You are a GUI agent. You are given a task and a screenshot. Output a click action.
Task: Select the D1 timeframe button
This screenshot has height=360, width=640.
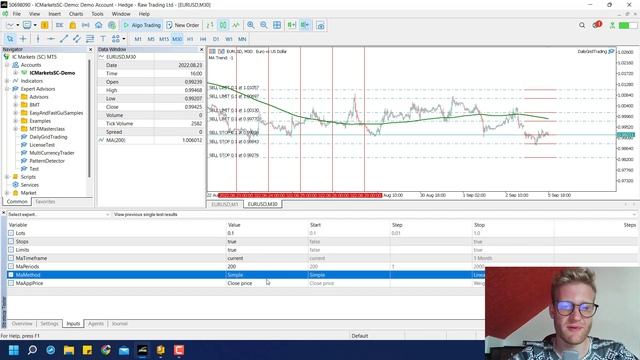216,39
